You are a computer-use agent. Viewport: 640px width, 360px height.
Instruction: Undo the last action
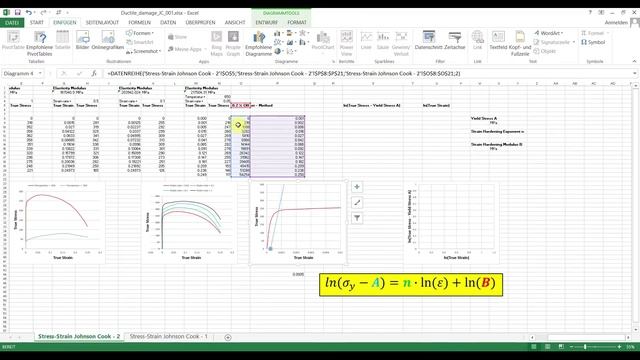click(x=29, y=13)
